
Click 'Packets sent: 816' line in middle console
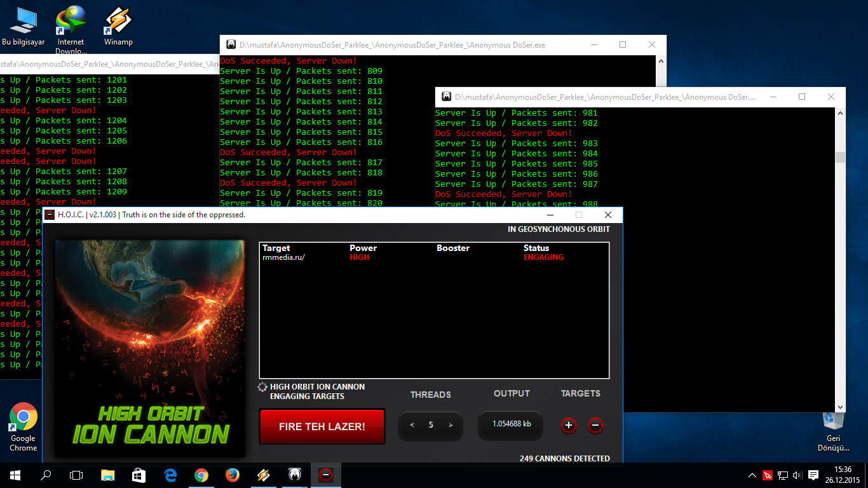coord(301,142)
